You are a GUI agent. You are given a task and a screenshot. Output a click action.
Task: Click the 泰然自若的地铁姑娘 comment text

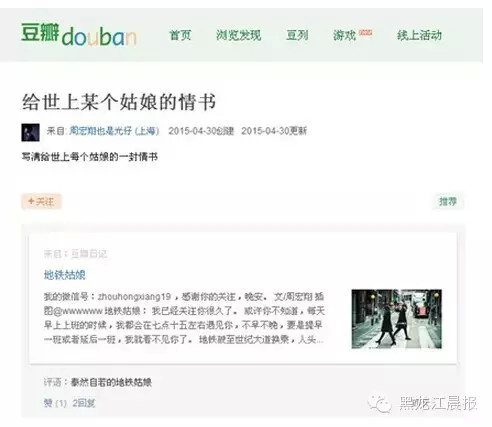(x=111, y=382)
